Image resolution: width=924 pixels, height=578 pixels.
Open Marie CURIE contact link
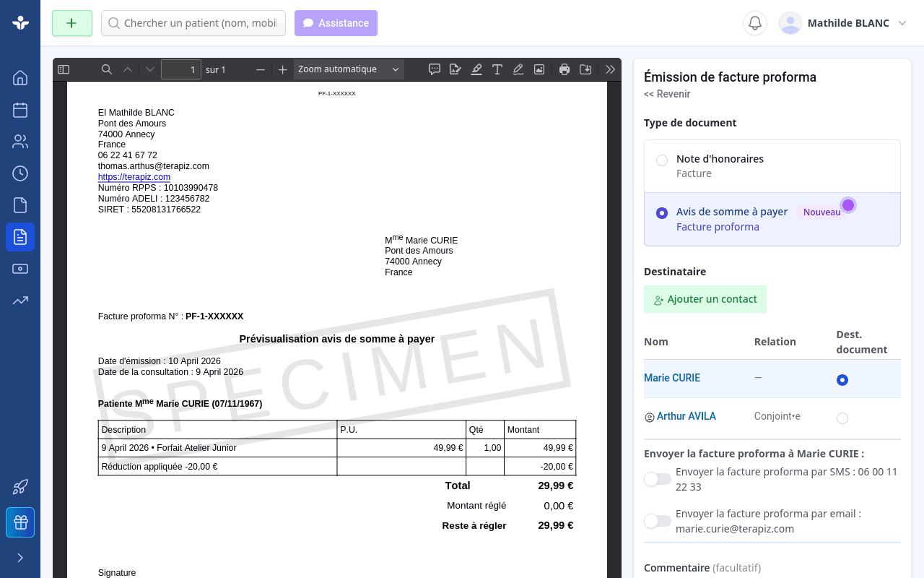coord(672,378)
